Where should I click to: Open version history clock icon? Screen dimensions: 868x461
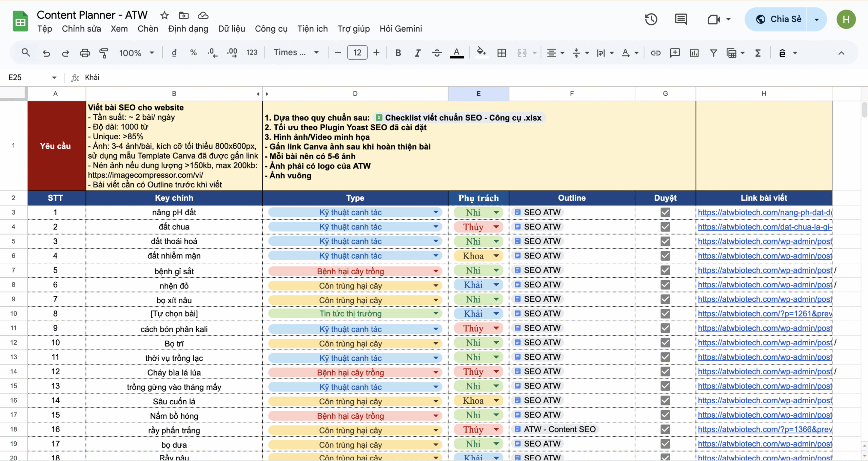651,19
